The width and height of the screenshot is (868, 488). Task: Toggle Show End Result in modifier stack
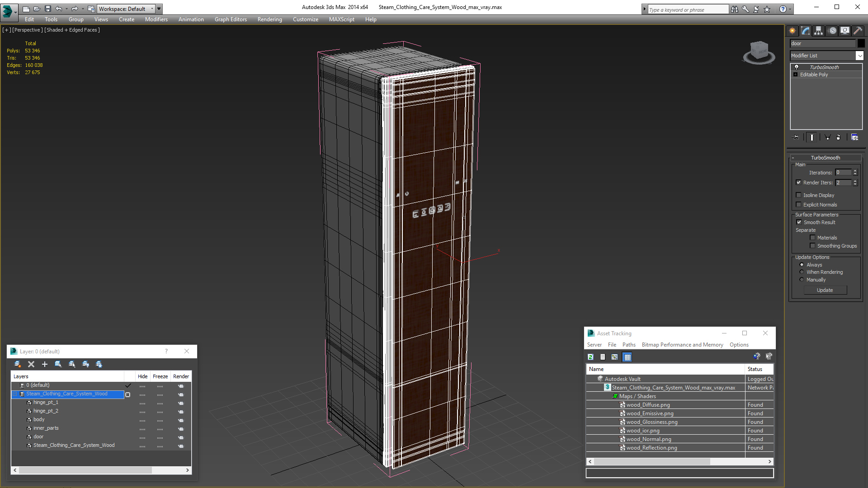(x=812, y=137)
